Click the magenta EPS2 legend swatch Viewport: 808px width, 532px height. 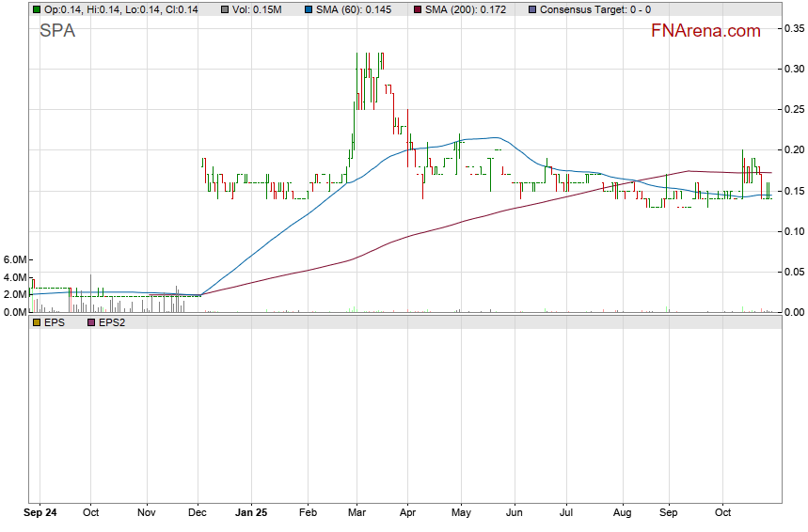[91, 322]
